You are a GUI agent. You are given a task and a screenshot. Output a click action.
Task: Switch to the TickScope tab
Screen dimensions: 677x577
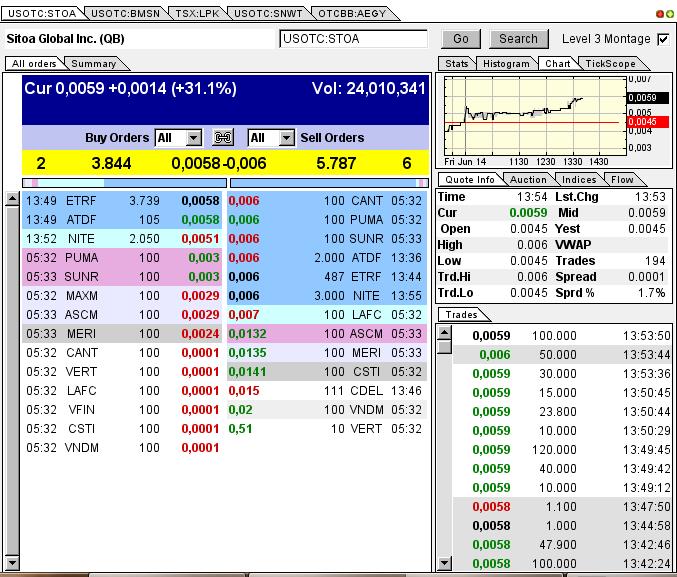609,63
